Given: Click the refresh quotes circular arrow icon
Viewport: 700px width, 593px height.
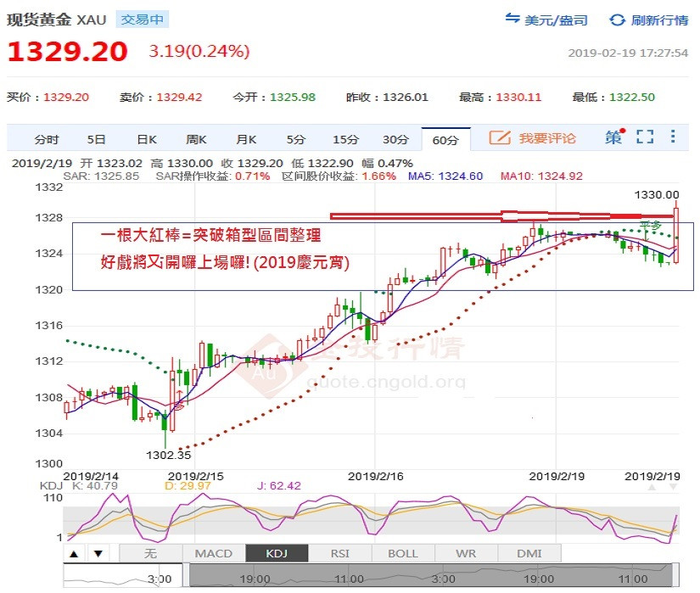Looking at the screenshot, I should (x=617, y=20).
